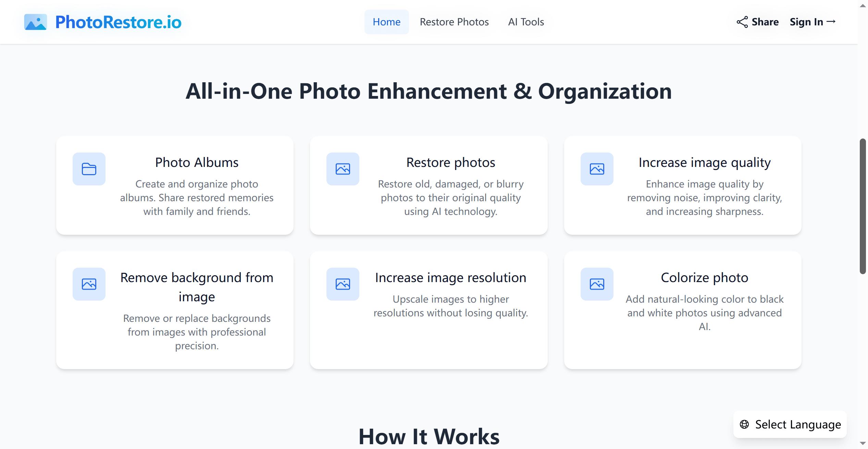Click the Remove background card icon
The height and width of the screenshot is (449, 868).
89,284
